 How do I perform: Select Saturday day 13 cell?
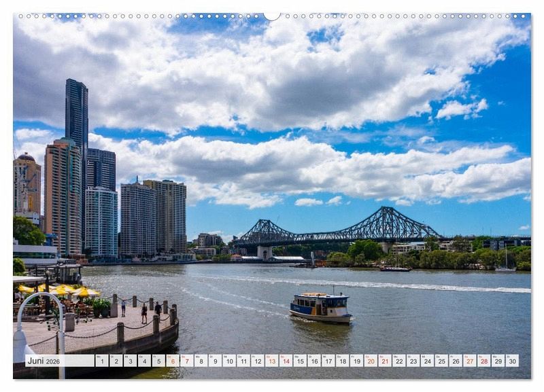click(271, 361)
